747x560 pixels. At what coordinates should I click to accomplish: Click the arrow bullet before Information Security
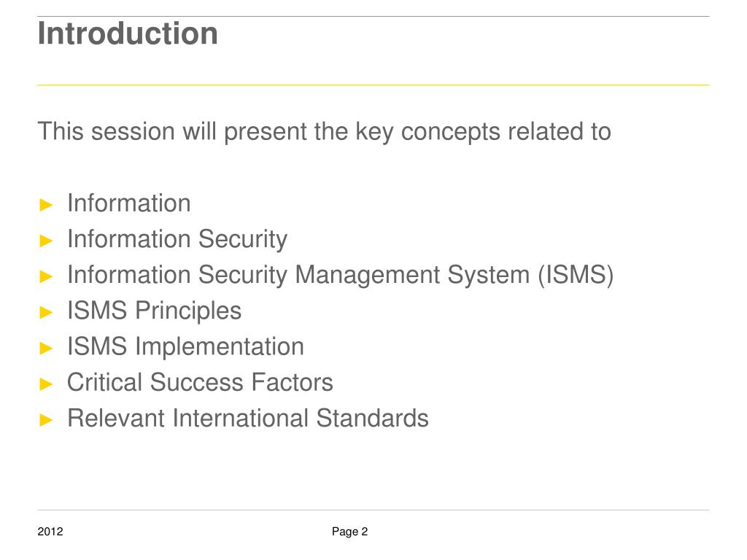click(x=46, y=241)
